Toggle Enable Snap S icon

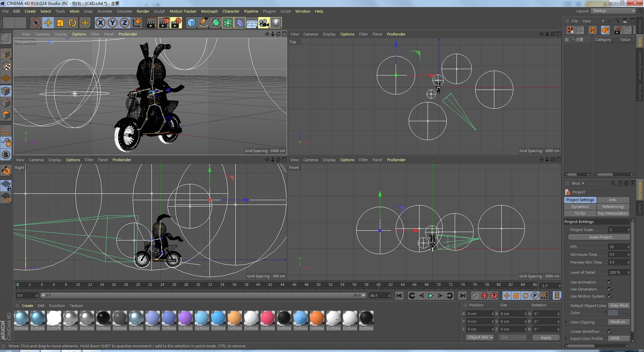[x=6, y=155]
